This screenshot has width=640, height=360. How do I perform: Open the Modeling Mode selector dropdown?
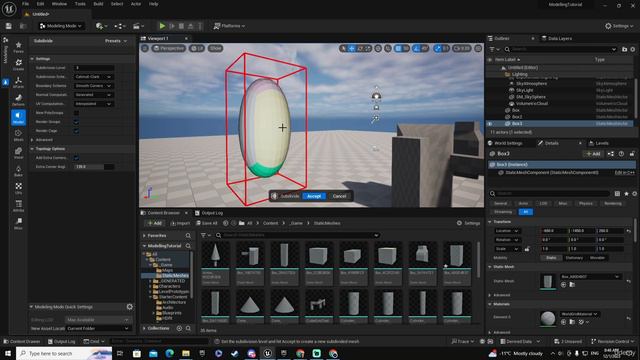[60, 26]
